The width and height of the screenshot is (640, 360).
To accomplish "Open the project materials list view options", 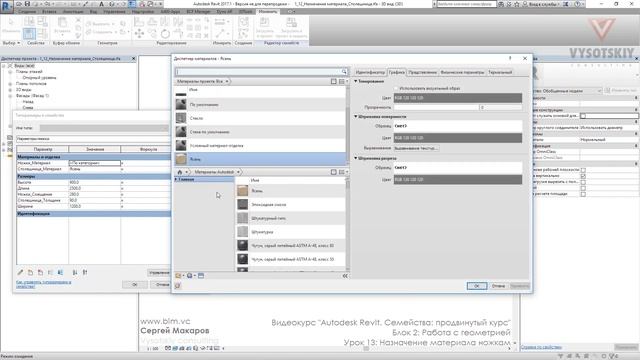I will (x=343, y=81).
